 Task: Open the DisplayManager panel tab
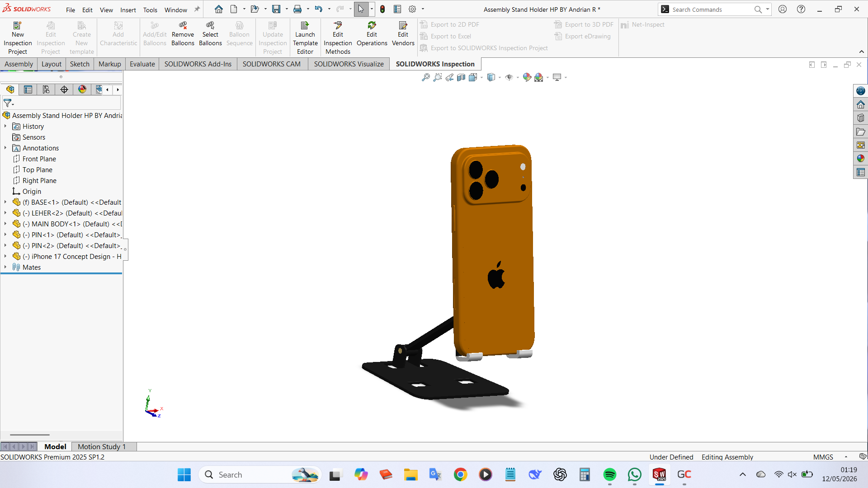coord(82,89)
